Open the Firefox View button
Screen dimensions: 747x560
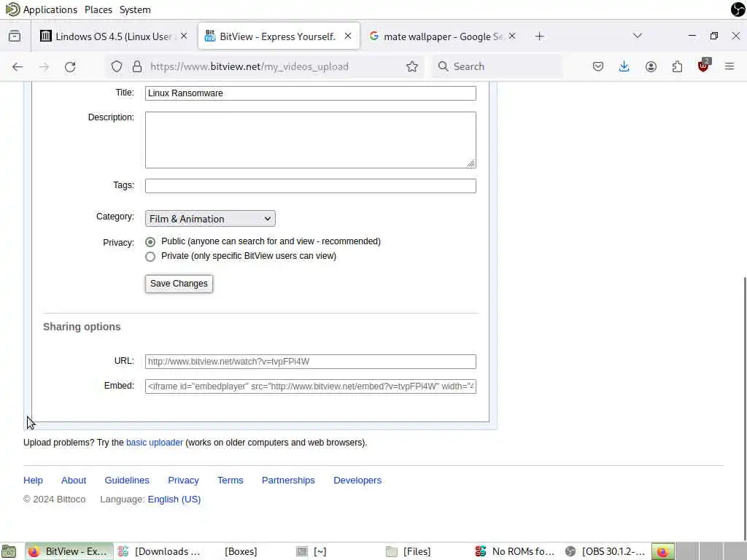[x=15, y=36]
